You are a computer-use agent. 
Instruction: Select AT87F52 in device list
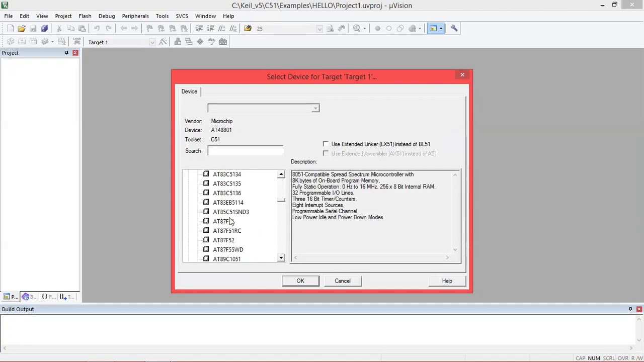(223, 240)
